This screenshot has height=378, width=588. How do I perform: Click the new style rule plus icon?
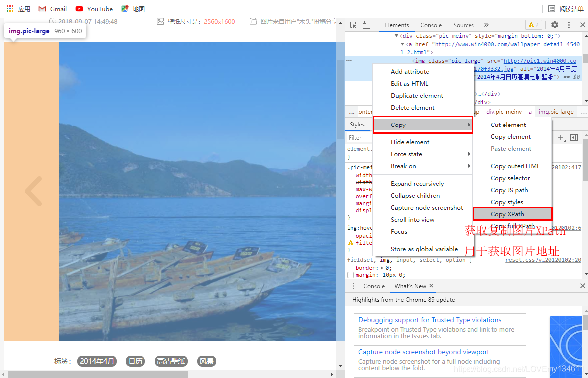pos(561,138)
